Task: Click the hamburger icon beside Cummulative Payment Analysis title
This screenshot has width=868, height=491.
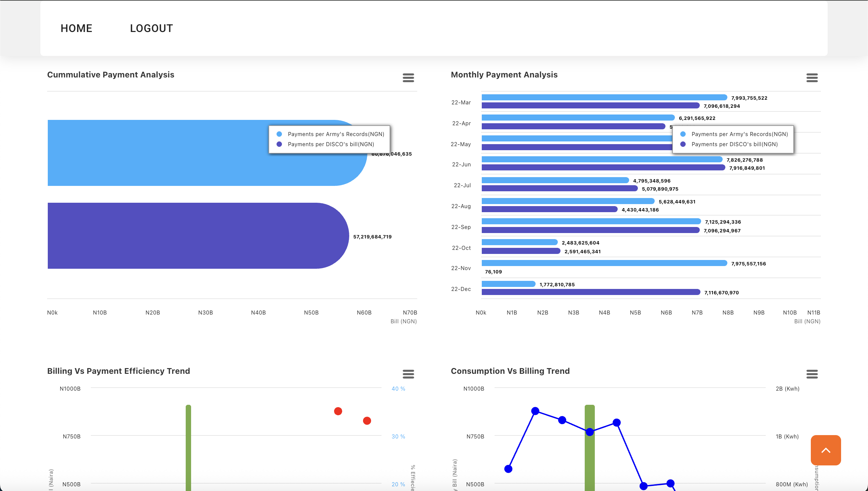Action: (408, 78)
